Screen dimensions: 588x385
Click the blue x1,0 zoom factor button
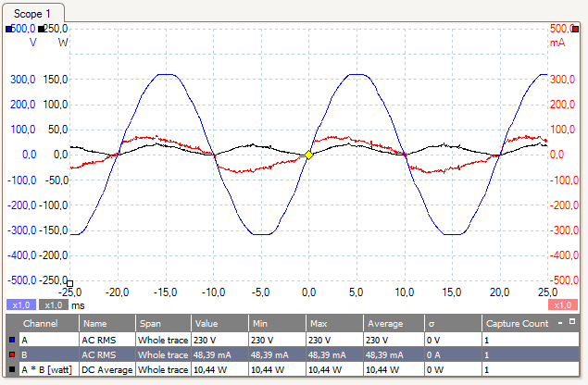click(x=20, y=304)
